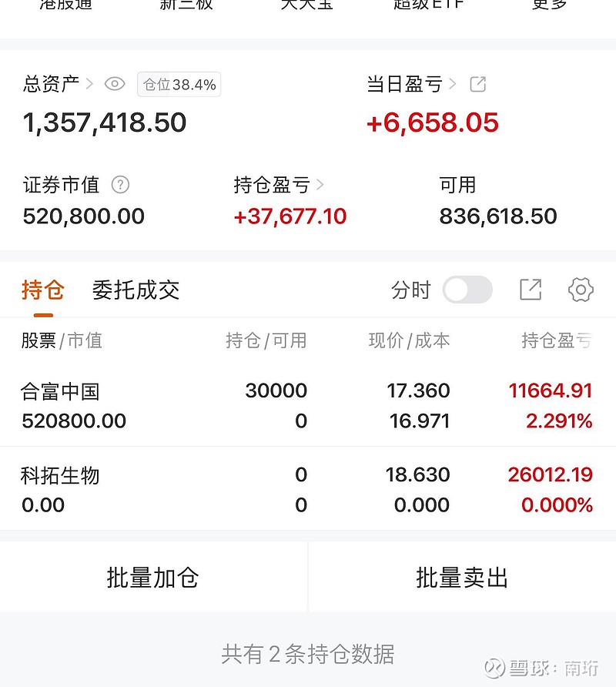Sort by the 持仓盈亏 column header
Viewport: 616px width, 687px height.
[x=556, y=340]
